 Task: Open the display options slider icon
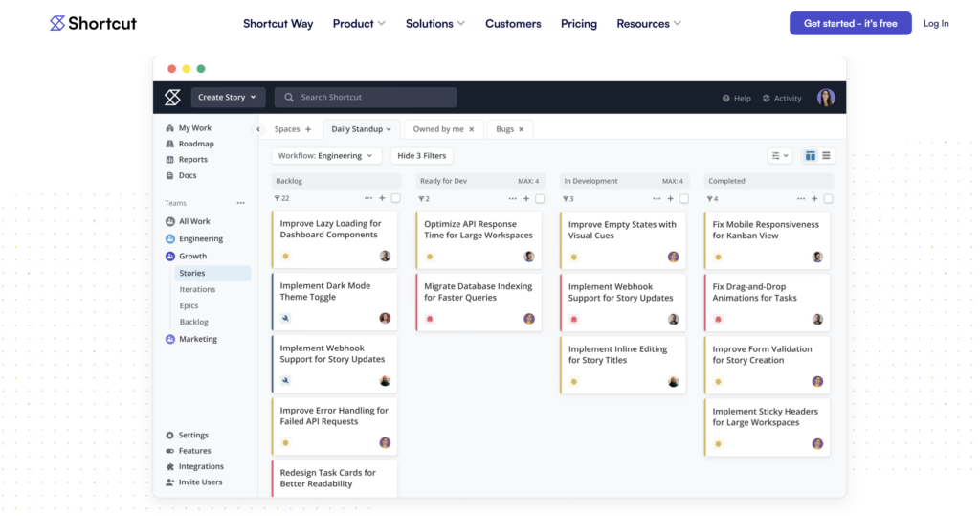pyautogui.click(x=779, y=156)
